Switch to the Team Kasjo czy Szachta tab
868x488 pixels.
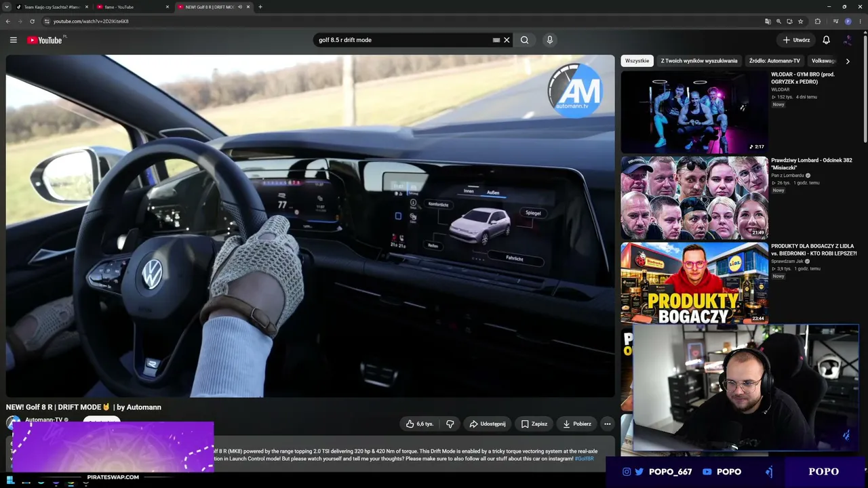click(x=52, y=7)
